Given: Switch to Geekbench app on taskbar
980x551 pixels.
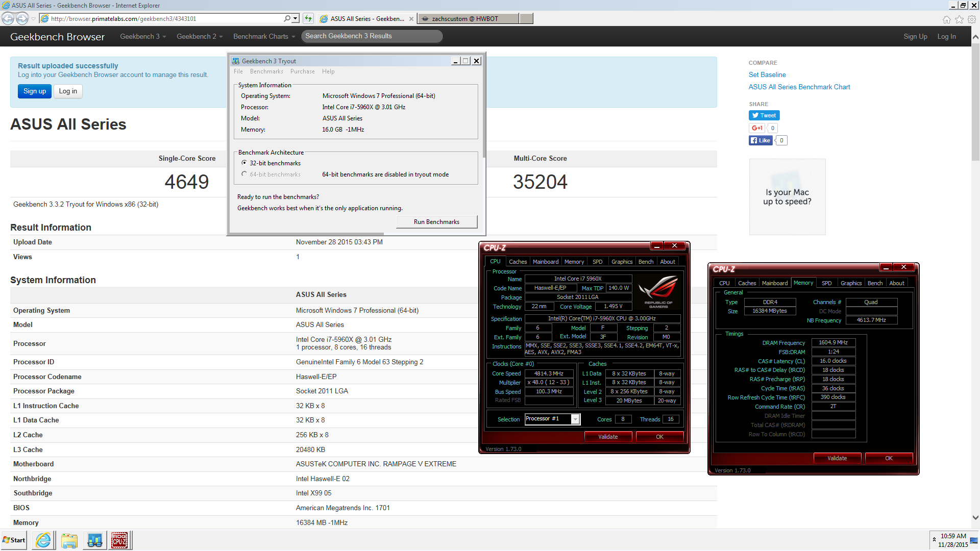Looking at the screenshot, I should point(94,540).
